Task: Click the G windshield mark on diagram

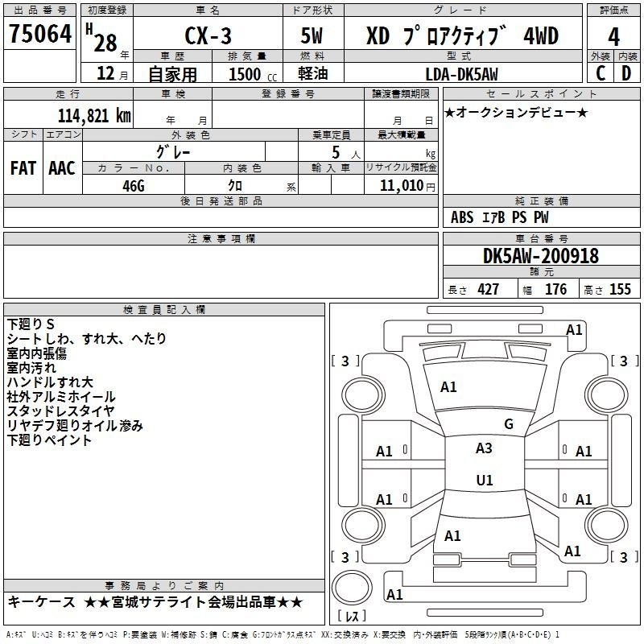Action: pos(508,423)
